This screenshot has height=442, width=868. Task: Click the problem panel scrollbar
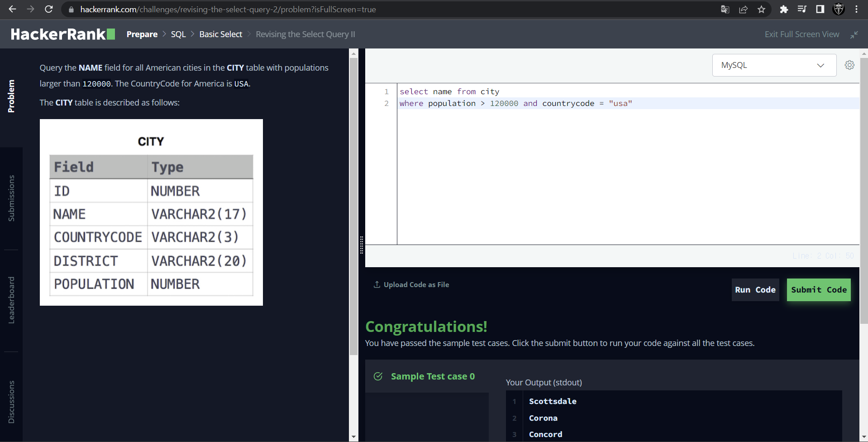(x=353, y=206)
